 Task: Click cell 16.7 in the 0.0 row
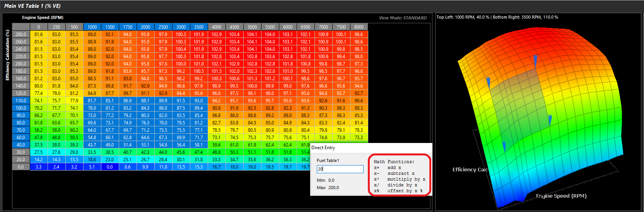point(217,167)
